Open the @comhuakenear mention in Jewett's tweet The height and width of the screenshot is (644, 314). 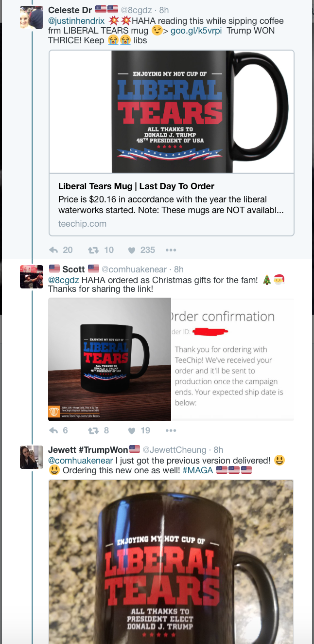click(81, 460)
